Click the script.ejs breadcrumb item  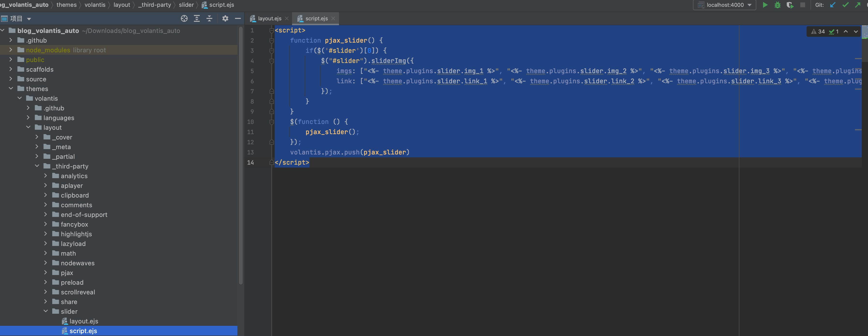pos(218,5)
